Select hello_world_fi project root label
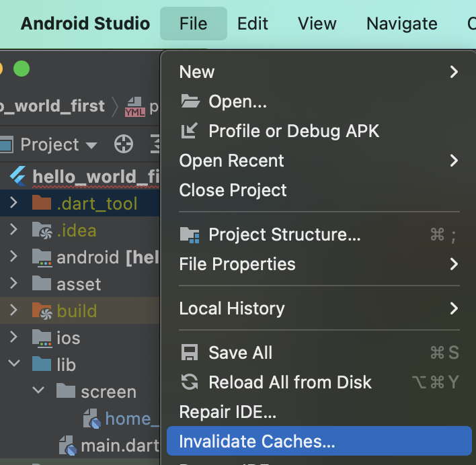The width and height of the screenshot is (476, 465). [x=96, y=177]
